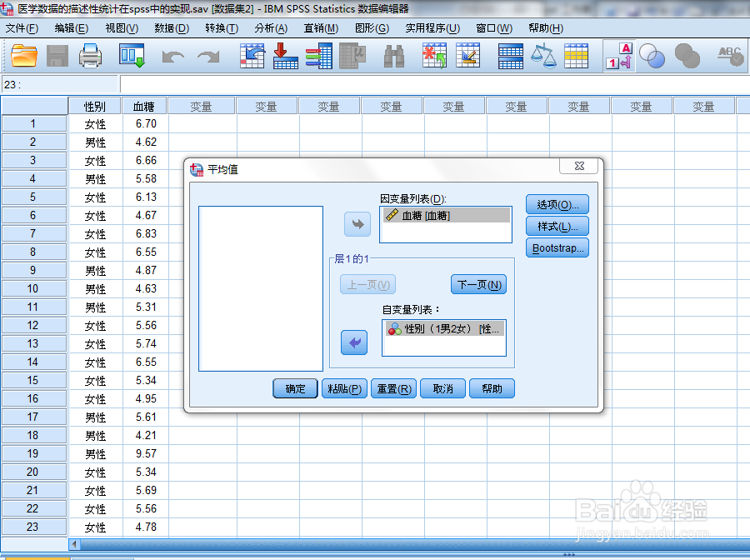Open the 图形(G) menu
The width and height of the screenshot is (750, 560).
tap(372, 28)
